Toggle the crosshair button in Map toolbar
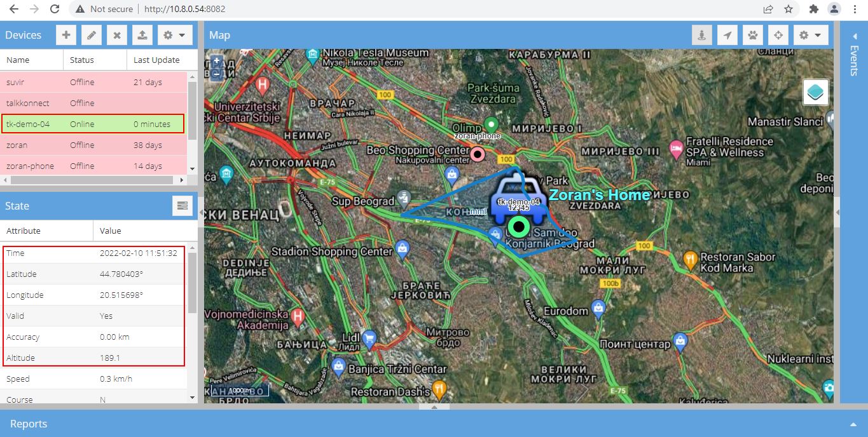The image size is (868, 437). coord(778,36)
